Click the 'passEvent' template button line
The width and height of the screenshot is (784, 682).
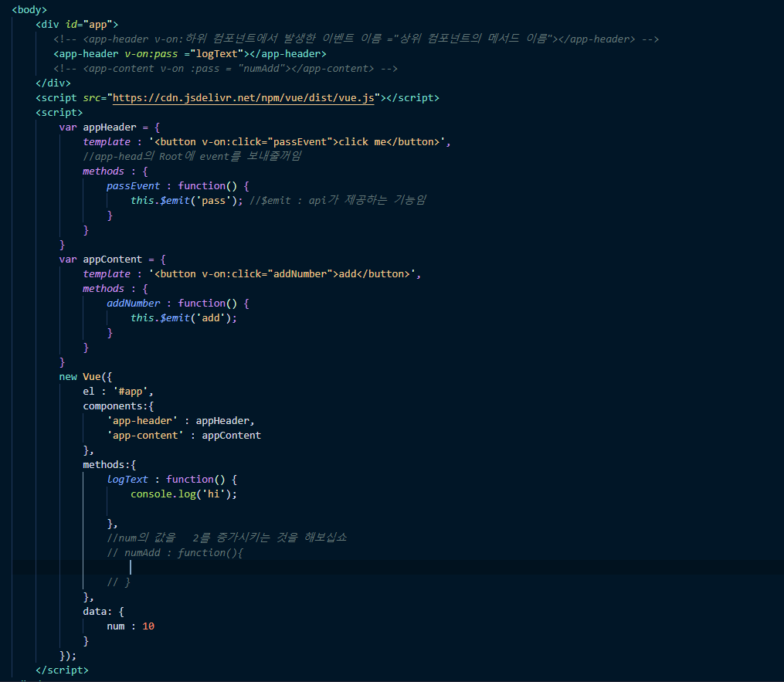click(266, 142)
